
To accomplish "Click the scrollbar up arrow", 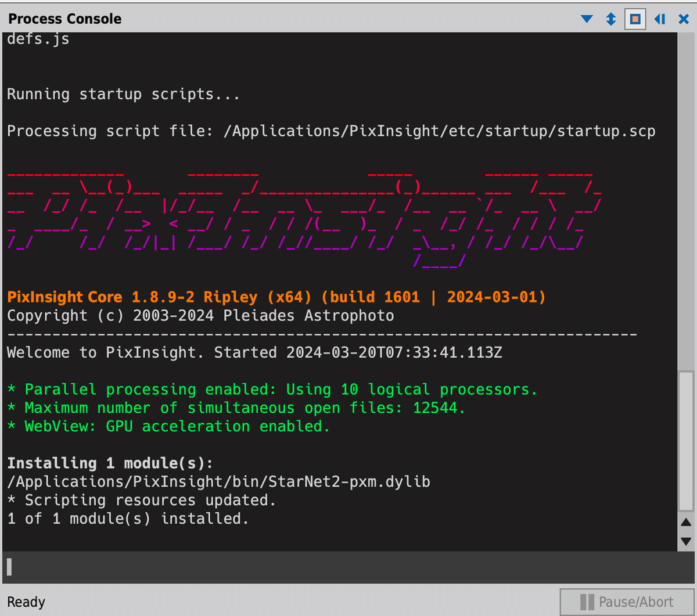I will [685, 522].
